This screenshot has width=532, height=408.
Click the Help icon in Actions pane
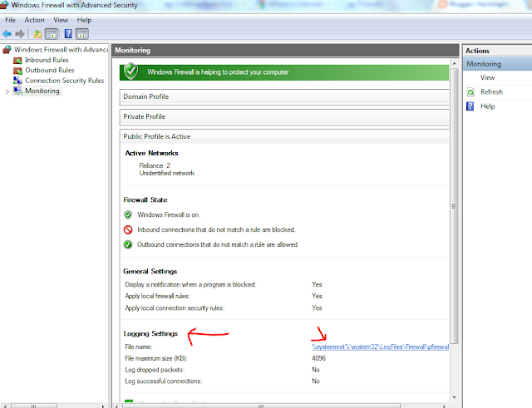[470, 106]
